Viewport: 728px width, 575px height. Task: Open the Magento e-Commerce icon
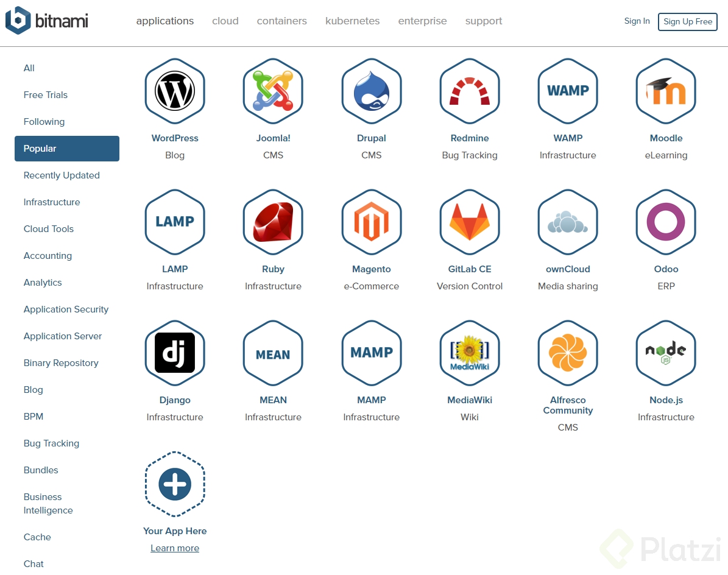[372, 222]
